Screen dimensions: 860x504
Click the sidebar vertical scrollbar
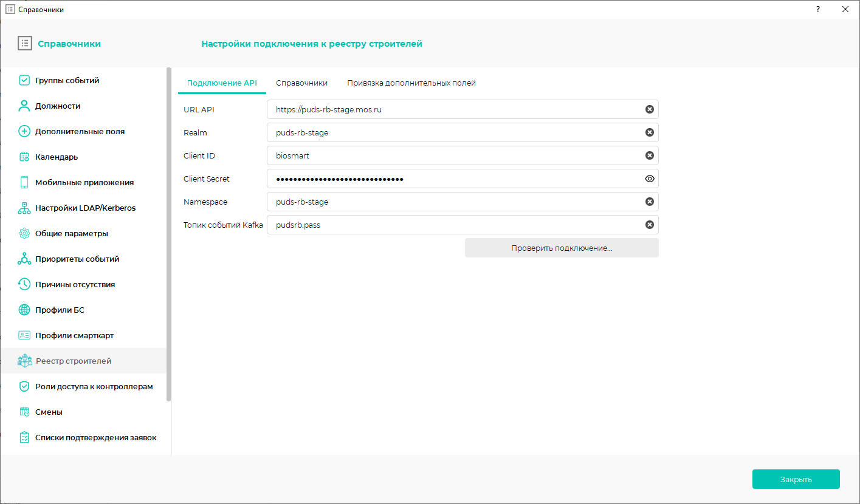click(169, 234)
